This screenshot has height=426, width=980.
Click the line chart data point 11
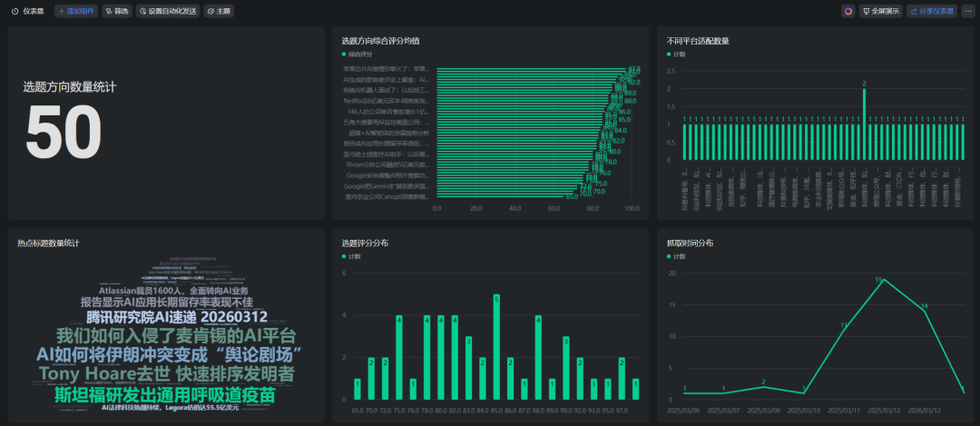(x=844, y=331)
